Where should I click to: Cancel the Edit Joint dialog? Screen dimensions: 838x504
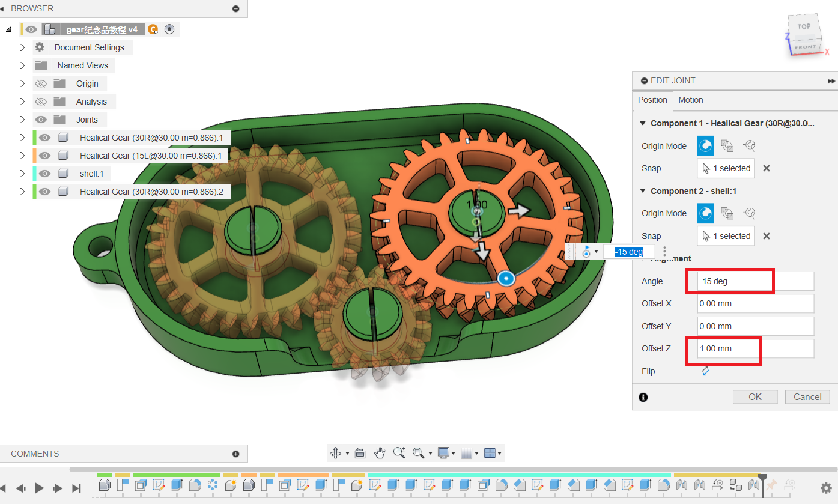click(x=807, y=397)
